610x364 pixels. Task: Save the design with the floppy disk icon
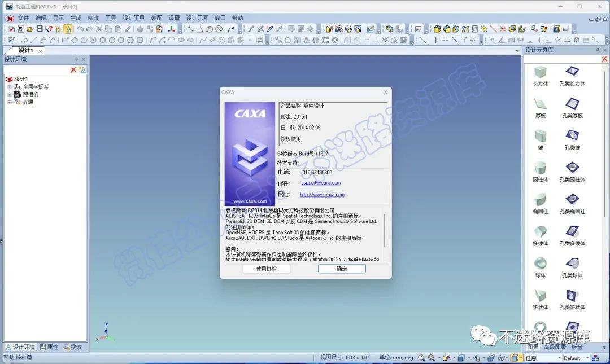click(x=40, y=29)
